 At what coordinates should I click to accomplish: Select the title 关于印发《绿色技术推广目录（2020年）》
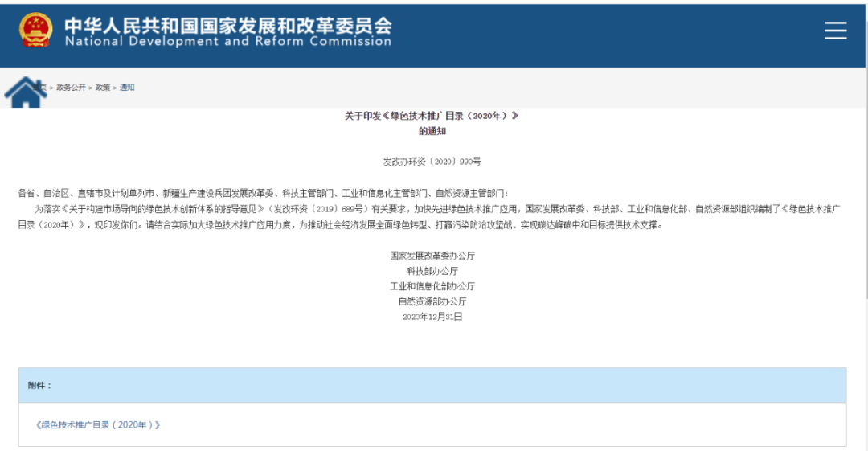point(432,116)
